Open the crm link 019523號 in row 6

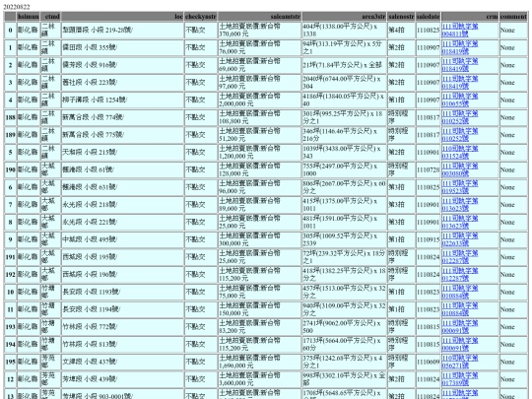(460, 187)
